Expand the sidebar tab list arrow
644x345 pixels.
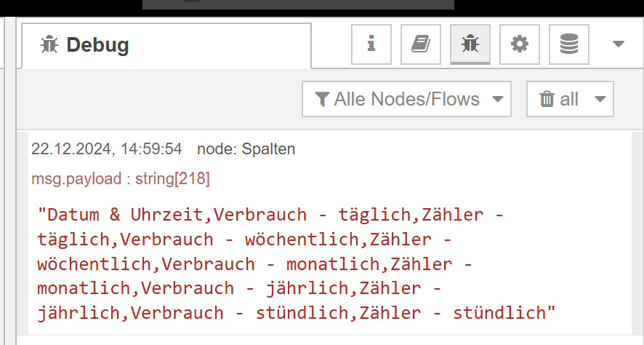click(618, 44)
